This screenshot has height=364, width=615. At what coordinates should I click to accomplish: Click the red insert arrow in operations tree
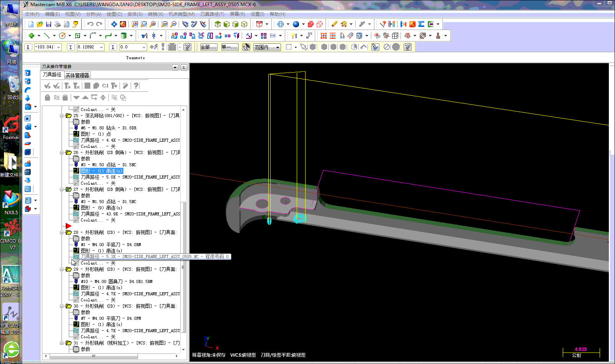click(68, 226)
